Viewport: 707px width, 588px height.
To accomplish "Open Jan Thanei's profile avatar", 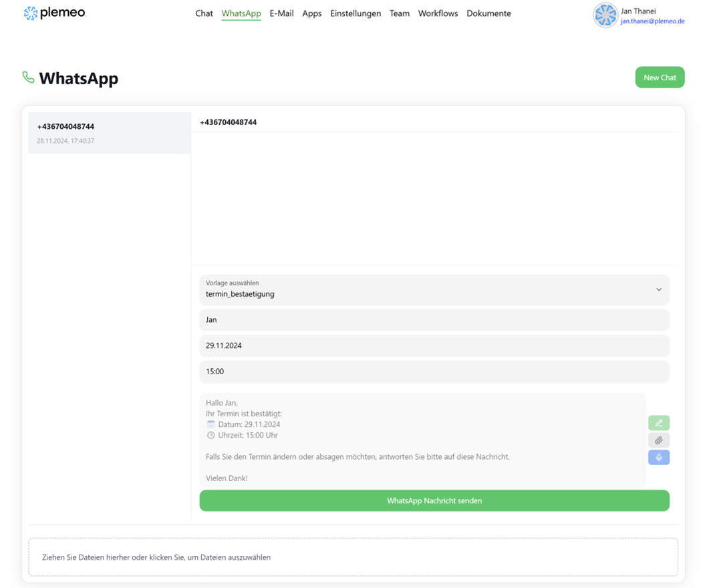I will click(x=605, y=15).
